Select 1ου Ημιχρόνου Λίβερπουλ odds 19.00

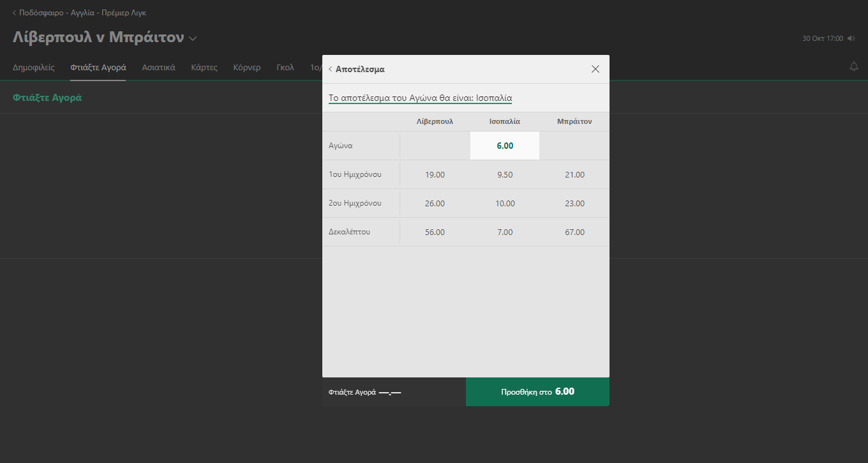(x=435, y=174)
